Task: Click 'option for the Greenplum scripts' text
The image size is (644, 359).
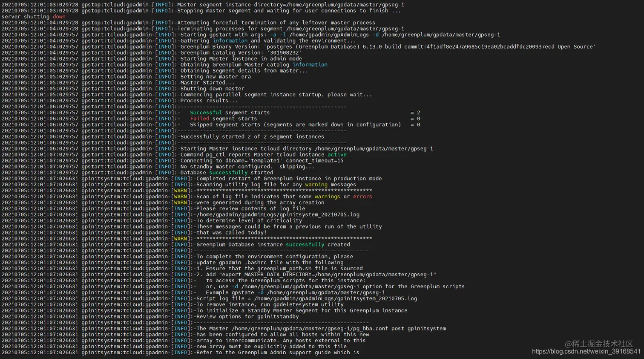Action: tap(414, 287)
